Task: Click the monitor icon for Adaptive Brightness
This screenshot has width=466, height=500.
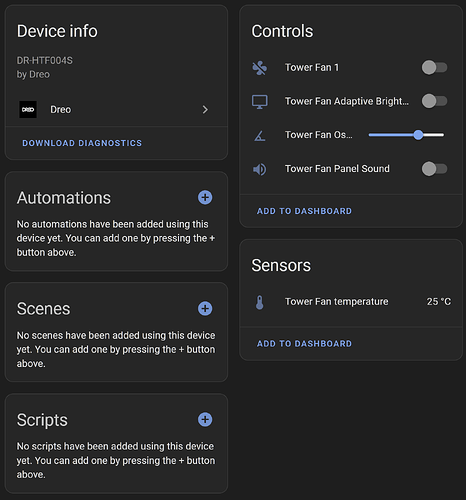Action: point(259,102)
